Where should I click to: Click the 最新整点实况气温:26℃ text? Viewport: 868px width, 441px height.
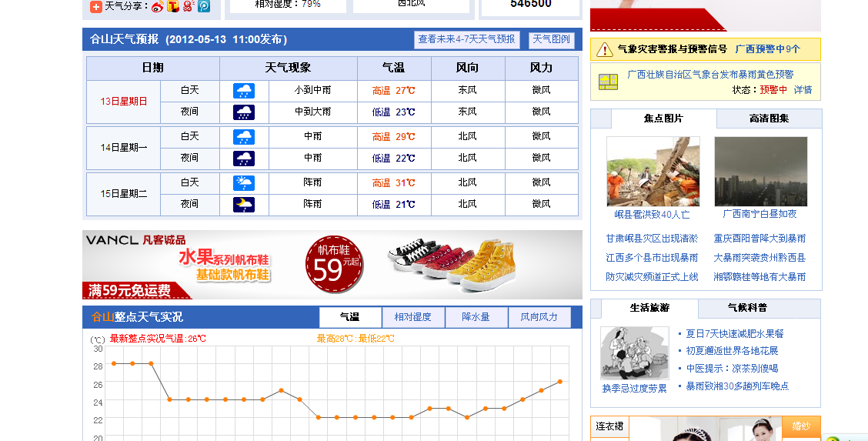pos(158,338)
